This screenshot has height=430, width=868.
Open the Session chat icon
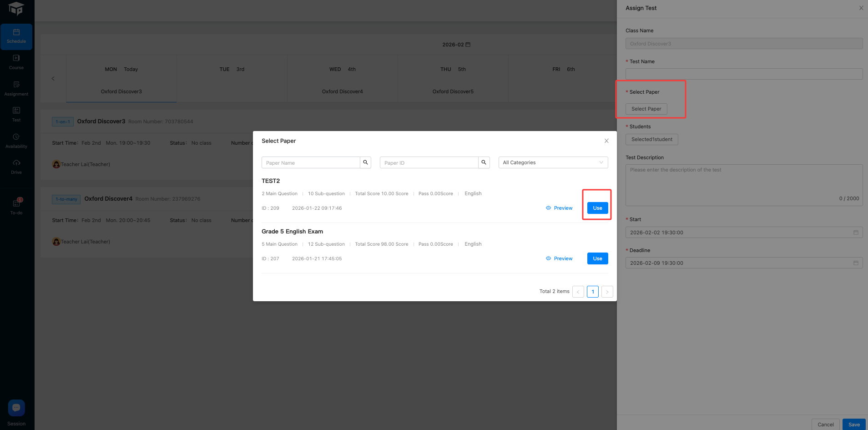click(x=16, y=408)
